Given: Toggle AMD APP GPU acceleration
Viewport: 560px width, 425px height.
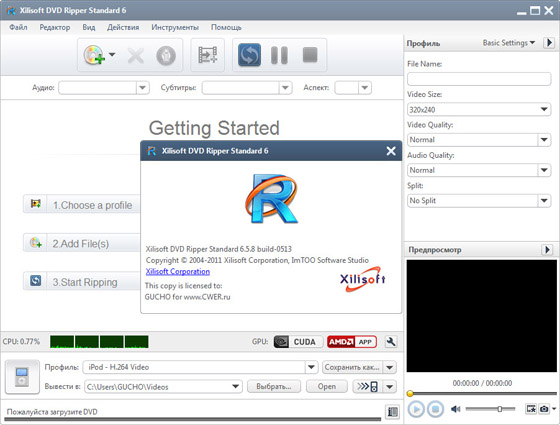Looking at the screenshot, I should click(x=352, y=342).
